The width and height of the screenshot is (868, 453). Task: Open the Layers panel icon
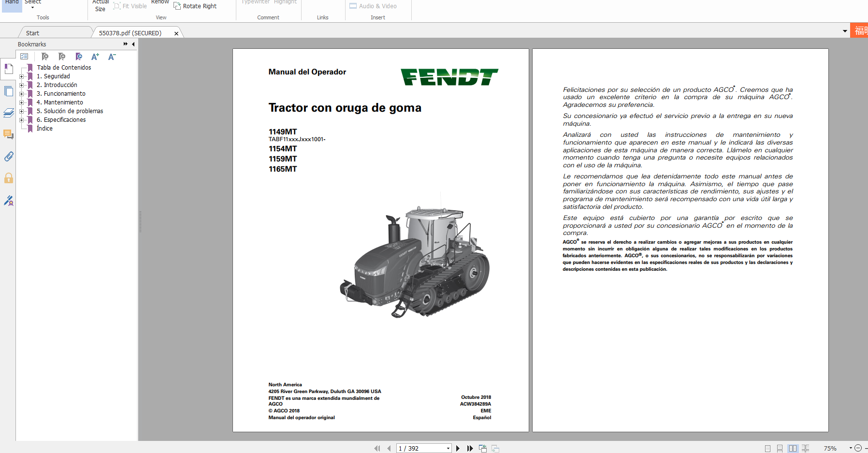coord(9,113)
